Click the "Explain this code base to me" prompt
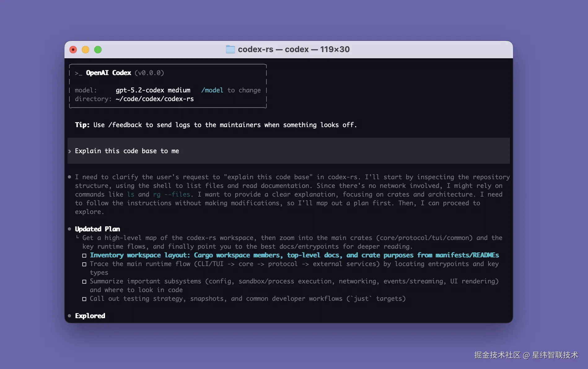 pyautogui.click(x=126, y=151)
